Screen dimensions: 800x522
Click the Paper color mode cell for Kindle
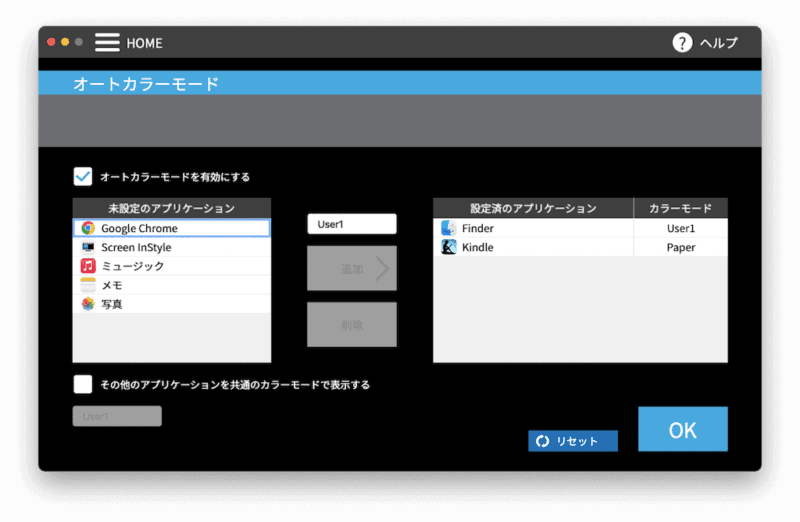[681, 247]
